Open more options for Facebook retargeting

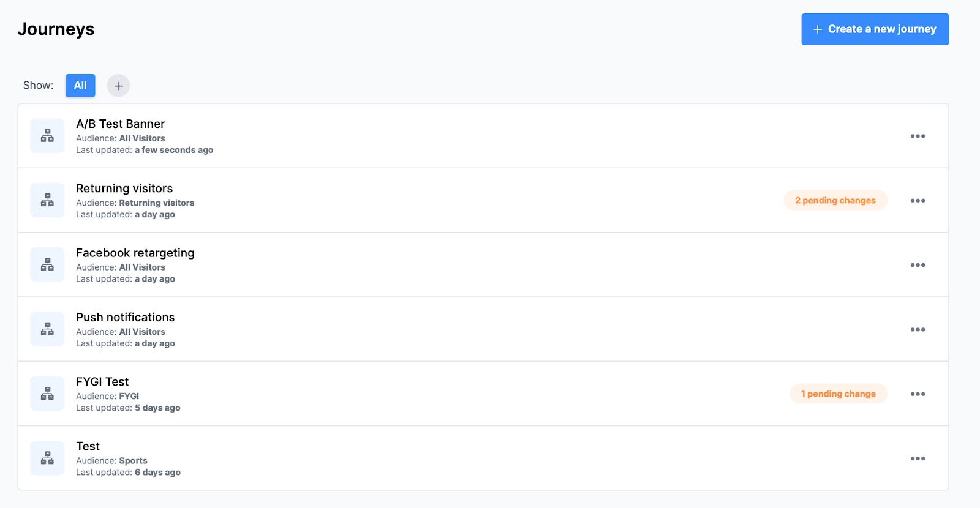[x=918, y=265]
